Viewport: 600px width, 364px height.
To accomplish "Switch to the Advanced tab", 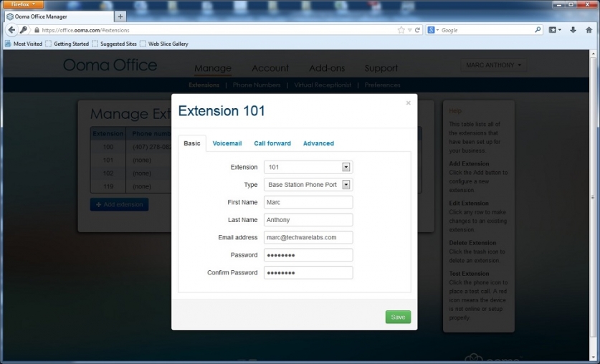I will 318,143.
